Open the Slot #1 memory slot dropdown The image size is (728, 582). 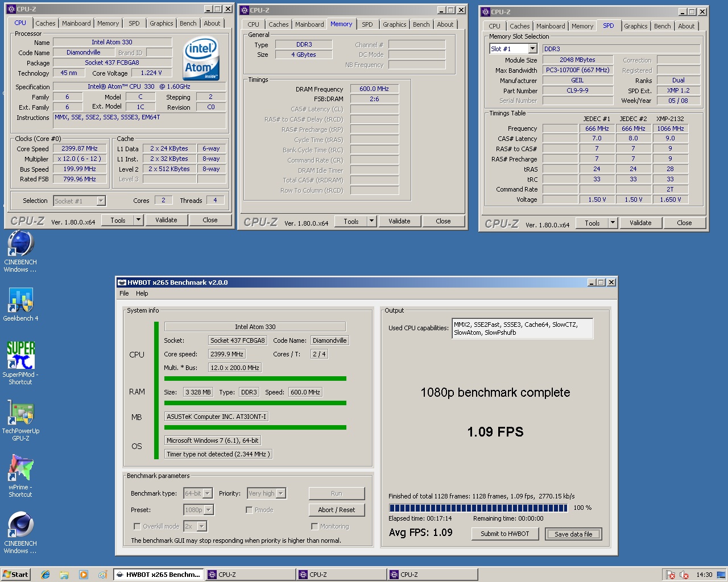(532, 49)
